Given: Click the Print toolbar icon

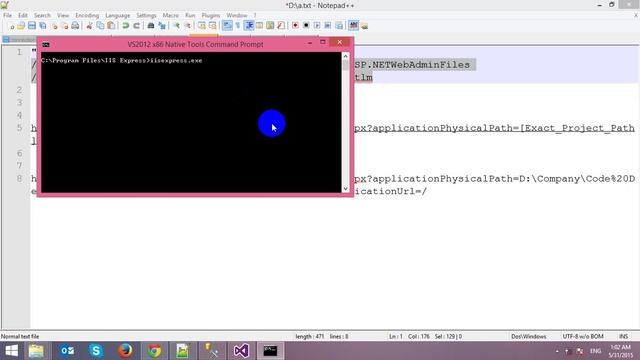Looking at the screenshot, I should tap(75, 26).
